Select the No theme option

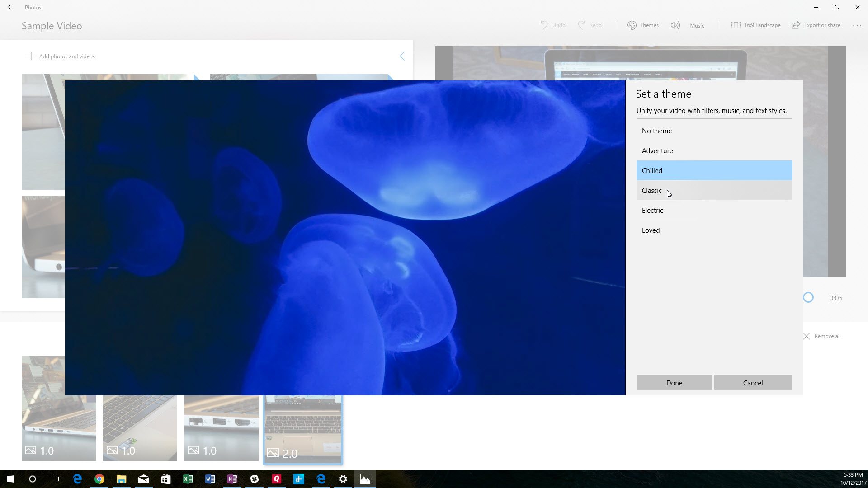pyautogui.click(x=714, y=131)
